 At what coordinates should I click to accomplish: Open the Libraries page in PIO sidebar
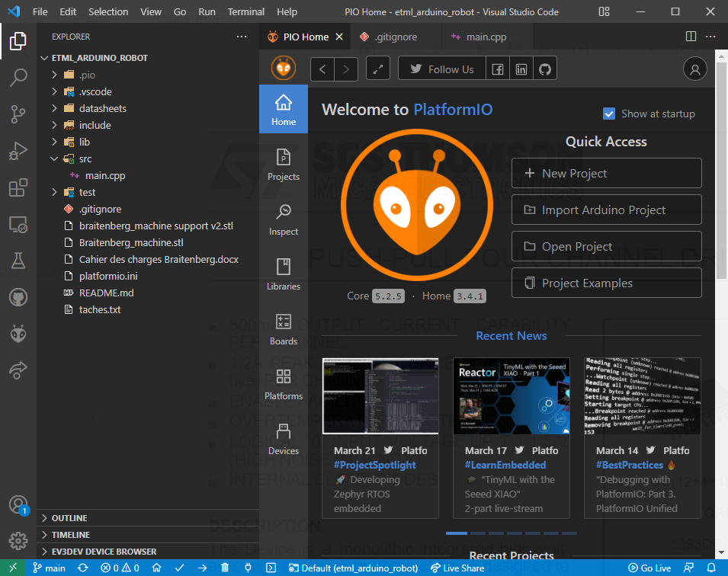point(284,274)
